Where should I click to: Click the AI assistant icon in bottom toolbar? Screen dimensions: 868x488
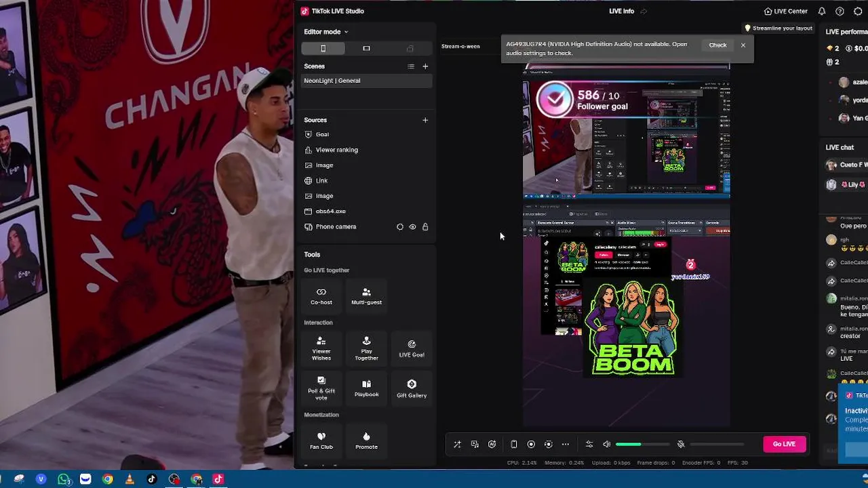tap(492, 445)
